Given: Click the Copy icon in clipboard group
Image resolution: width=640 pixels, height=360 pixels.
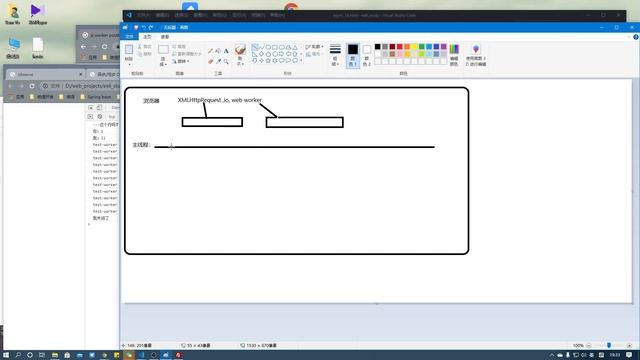Looking at the screenshot, I should click(x=140, y=54).
